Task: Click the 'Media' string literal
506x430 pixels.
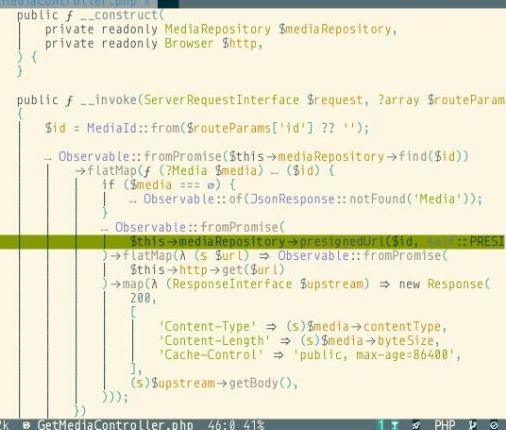Action: pyautogui.click(x=437, y=199)
